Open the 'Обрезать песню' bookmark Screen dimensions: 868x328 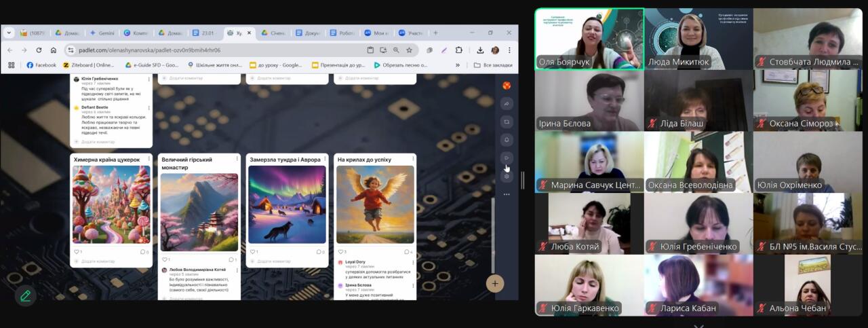401,65
